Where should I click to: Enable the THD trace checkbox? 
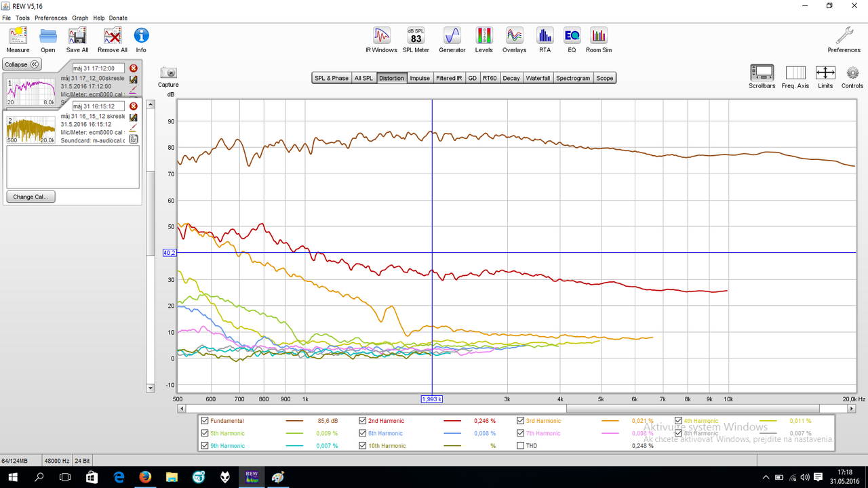521,446
